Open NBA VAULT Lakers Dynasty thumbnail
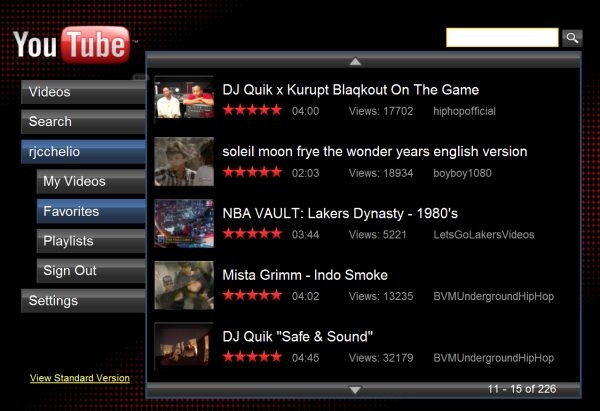600x411 pixels. click(x=184, y=223)
